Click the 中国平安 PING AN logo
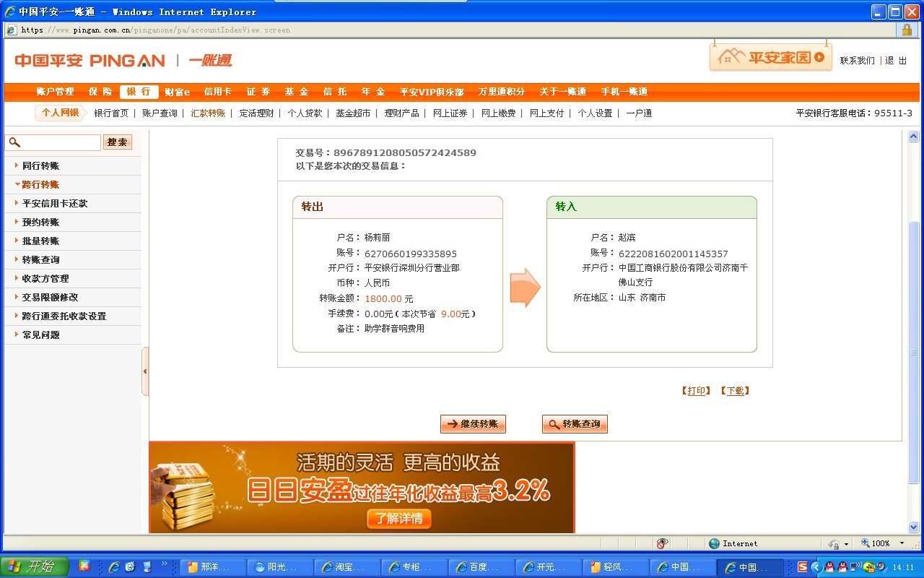The height and width of the screenshot is (578, 924). (x=90, y=61)
